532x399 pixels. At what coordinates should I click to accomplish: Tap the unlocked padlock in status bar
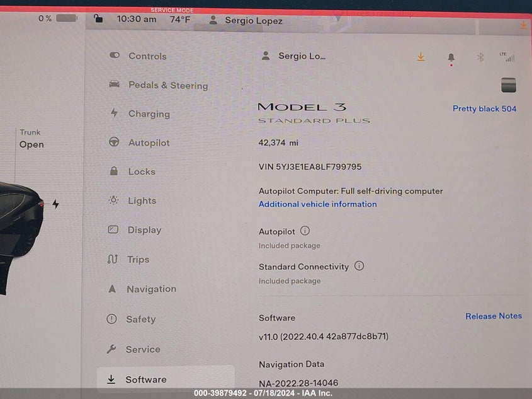98,18
